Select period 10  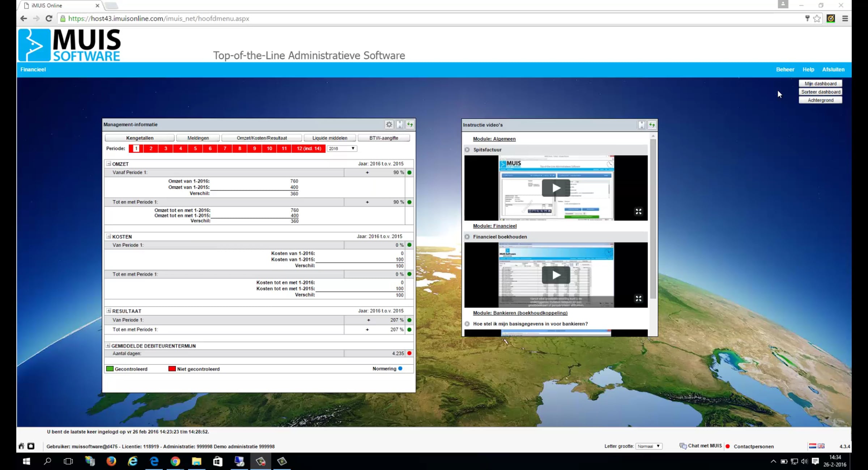click(x=269, y=148)
